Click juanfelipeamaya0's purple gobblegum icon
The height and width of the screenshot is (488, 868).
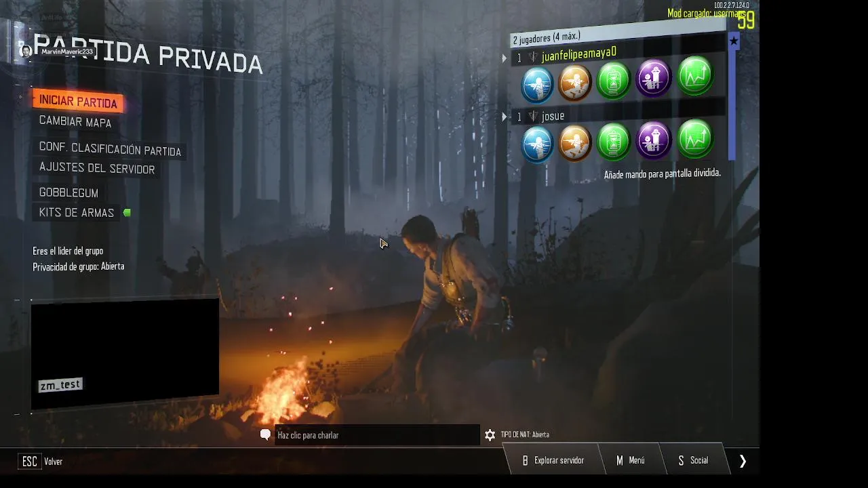coord(654,78)
